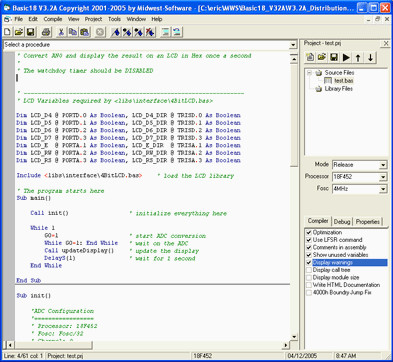Click the New file toolbar icon

(7, 32)
